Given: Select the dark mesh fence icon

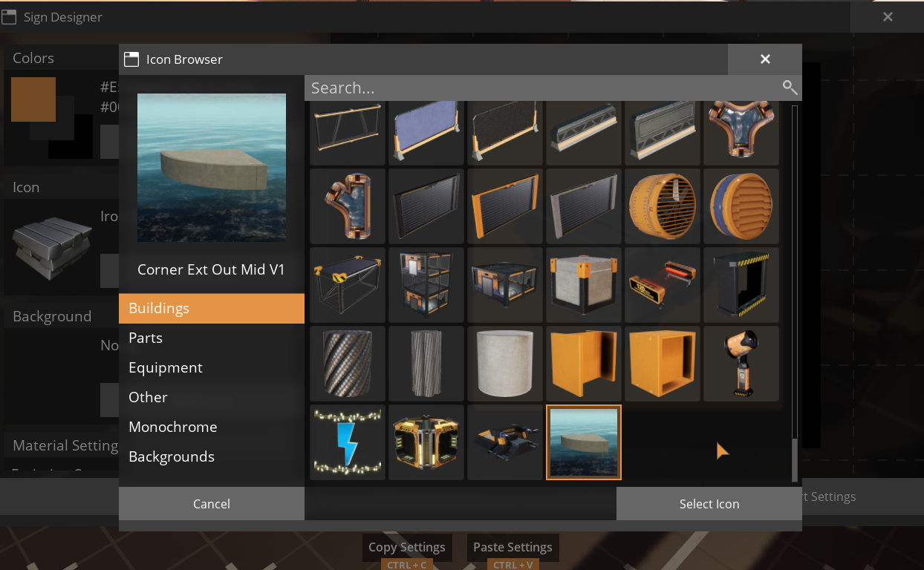Looking at the screenshot, I should click(505, 133).
